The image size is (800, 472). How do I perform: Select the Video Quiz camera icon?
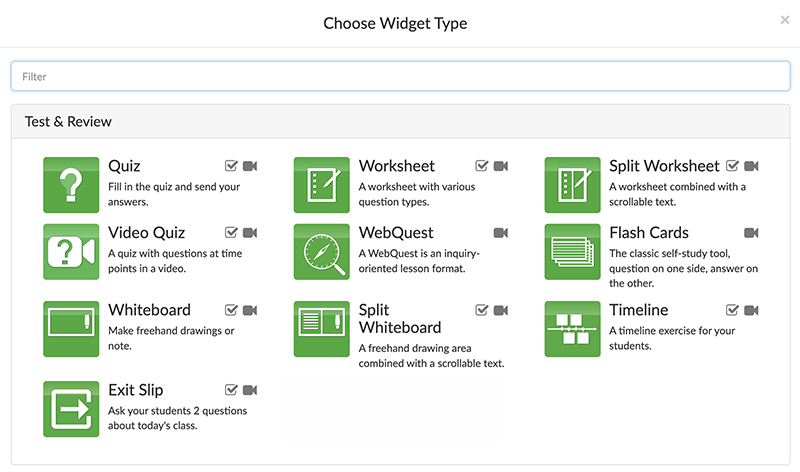coord(72,252)
